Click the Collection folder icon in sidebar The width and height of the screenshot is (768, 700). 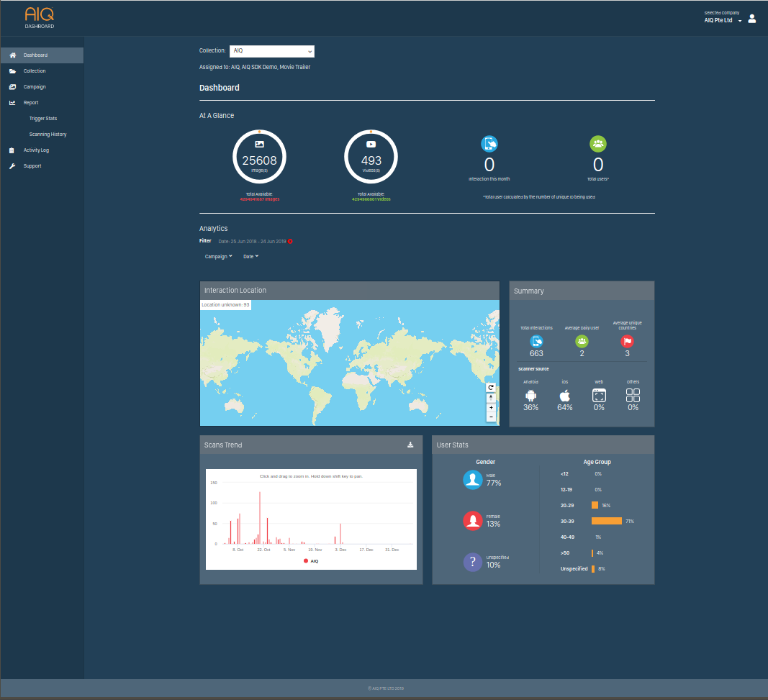pyautogui.click(x=12, y=71)
